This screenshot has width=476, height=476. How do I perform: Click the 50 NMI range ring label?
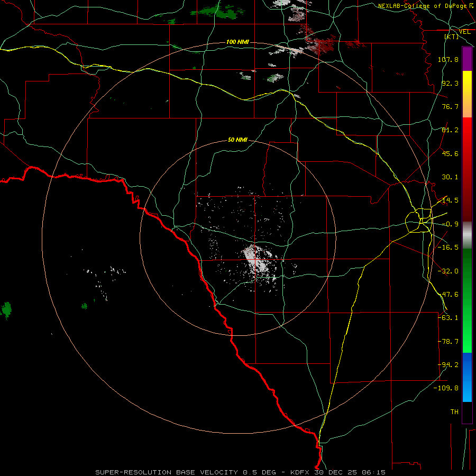[237, 140]
